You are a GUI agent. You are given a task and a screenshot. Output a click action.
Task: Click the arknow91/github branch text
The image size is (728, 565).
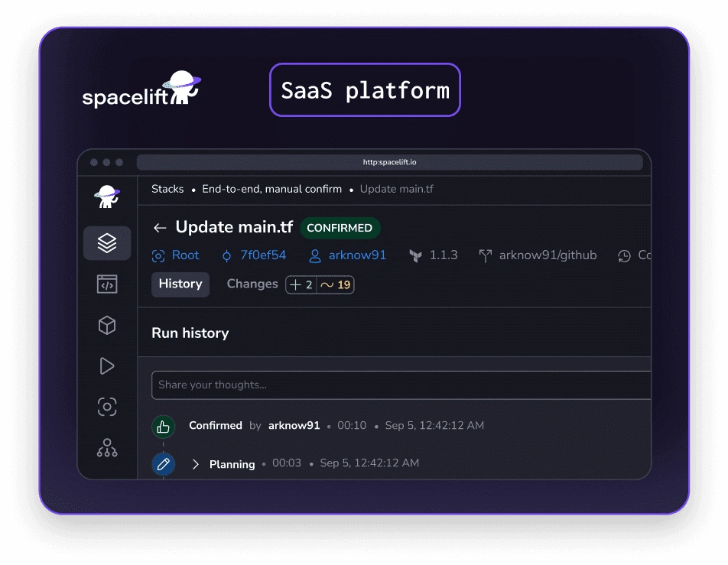click(x=548, y=255)
